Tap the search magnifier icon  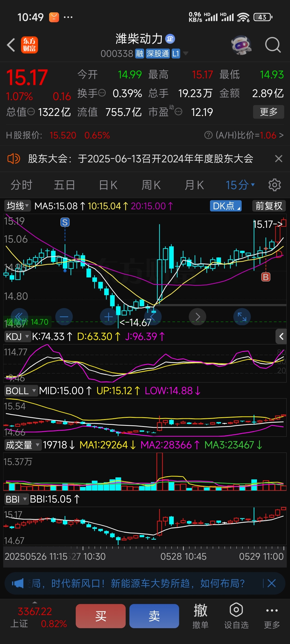pyautogui.click(x=273, y=45)
